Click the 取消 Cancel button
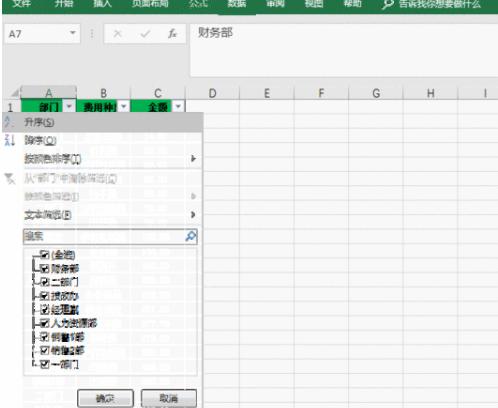 [x=169, y=398]
